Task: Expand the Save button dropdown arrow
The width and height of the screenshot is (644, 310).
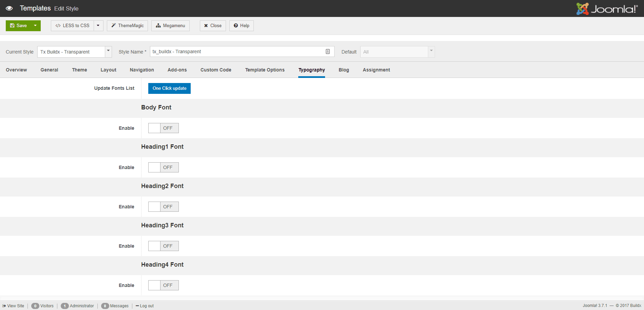Action: [35, 26]
